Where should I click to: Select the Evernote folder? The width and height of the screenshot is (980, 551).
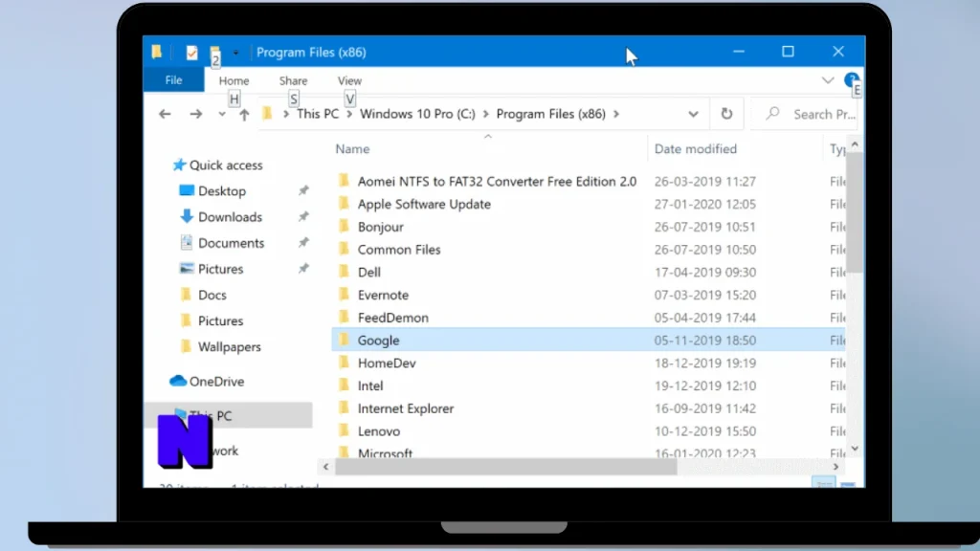383,295
